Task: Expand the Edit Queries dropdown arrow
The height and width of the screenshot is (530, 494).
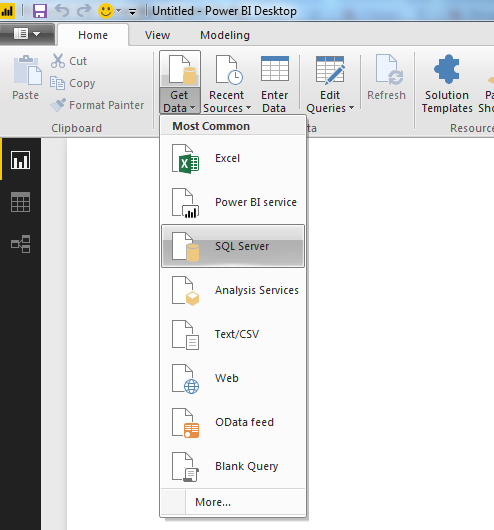Action: 351,108
